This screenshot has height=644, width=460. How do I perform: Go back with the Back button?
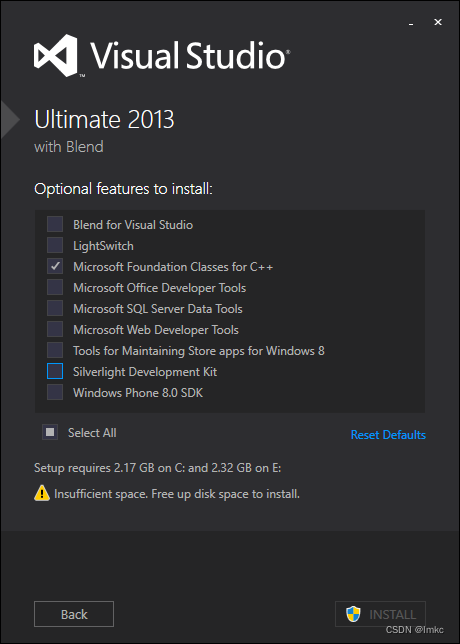point(74,614)
